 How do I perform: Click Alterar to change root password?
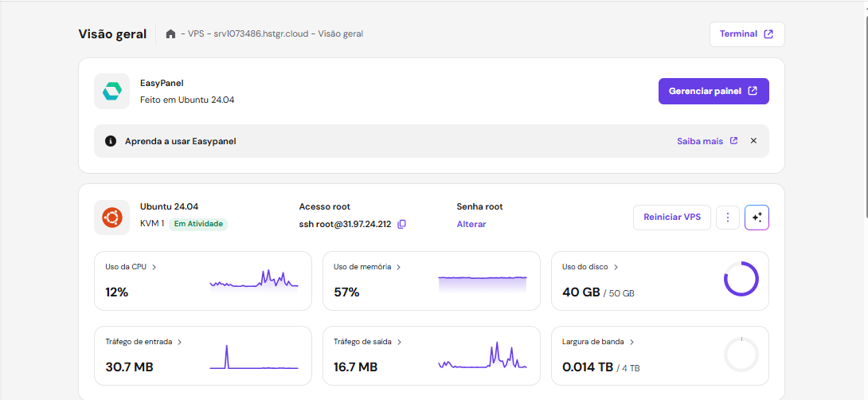[471, 224]
